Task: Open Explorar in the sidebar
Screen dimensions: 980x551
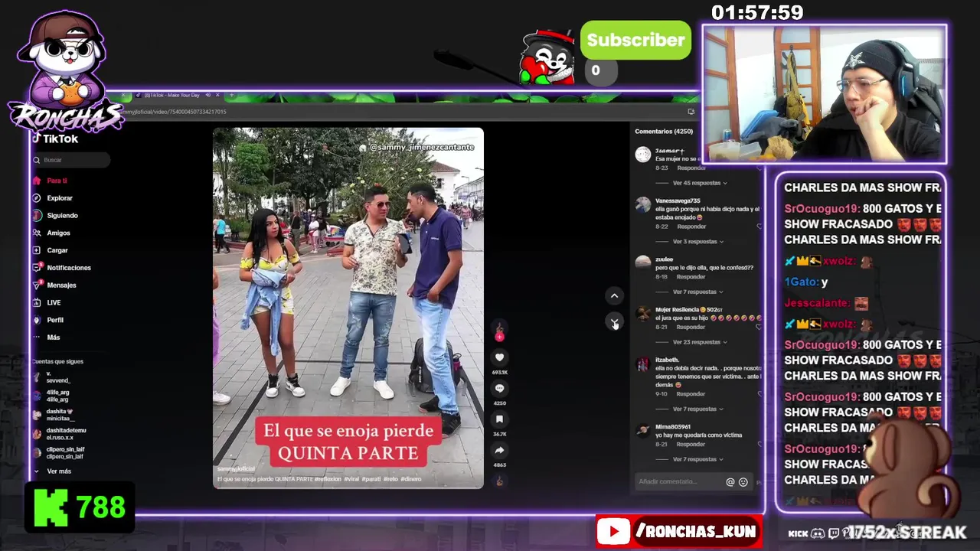Action: pyautogui.click(x=60, y=198)
